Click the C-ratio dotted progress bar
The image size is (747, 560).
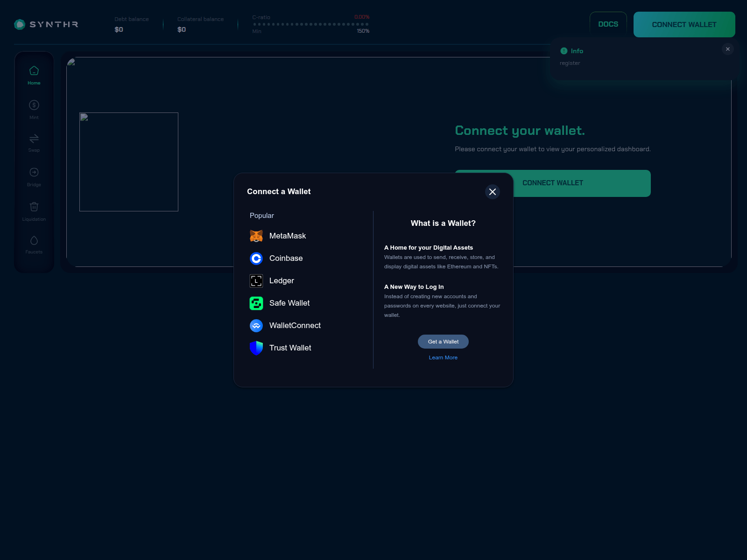[311, 24]
